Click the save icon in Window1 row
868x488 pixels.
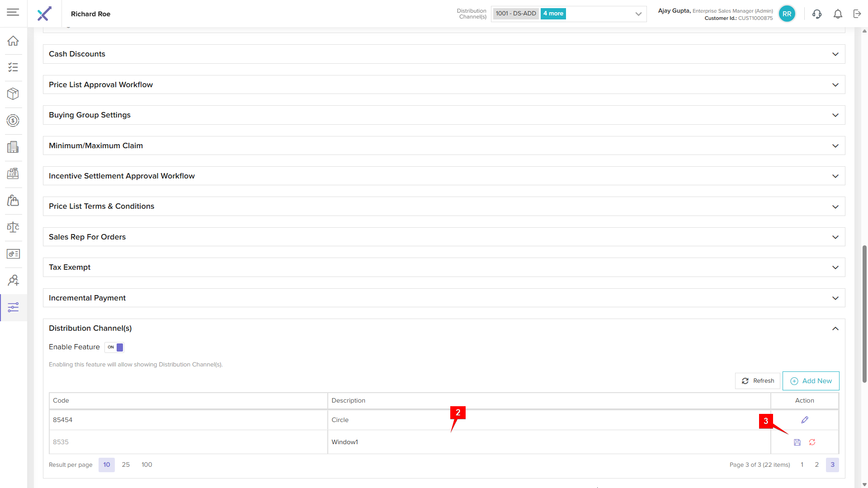click(x=797, y=442)
